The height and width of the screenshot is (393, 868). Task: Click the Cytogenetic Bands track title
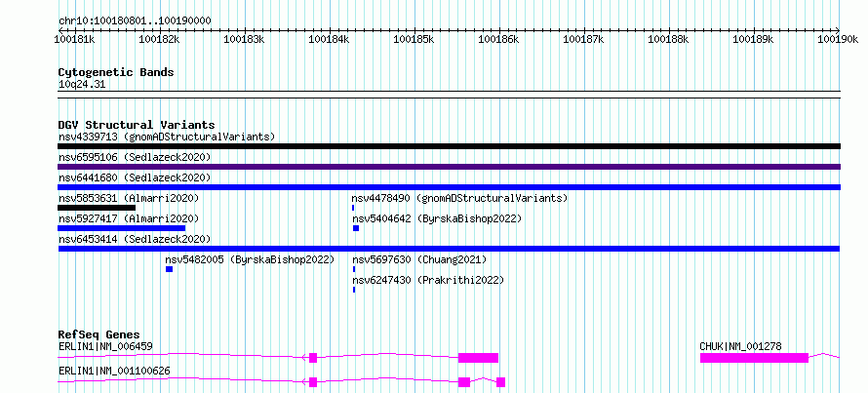click(x=116, y=72)
